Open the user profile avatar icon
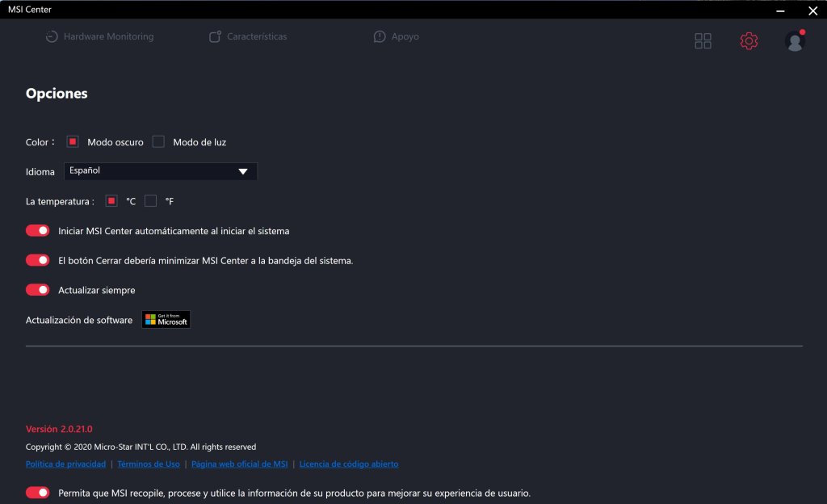 (x=795, y=40)
